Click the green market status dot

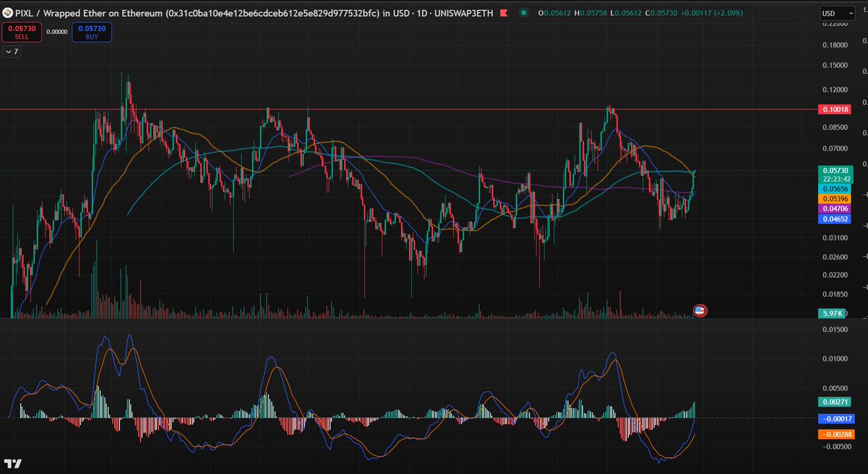522,13
